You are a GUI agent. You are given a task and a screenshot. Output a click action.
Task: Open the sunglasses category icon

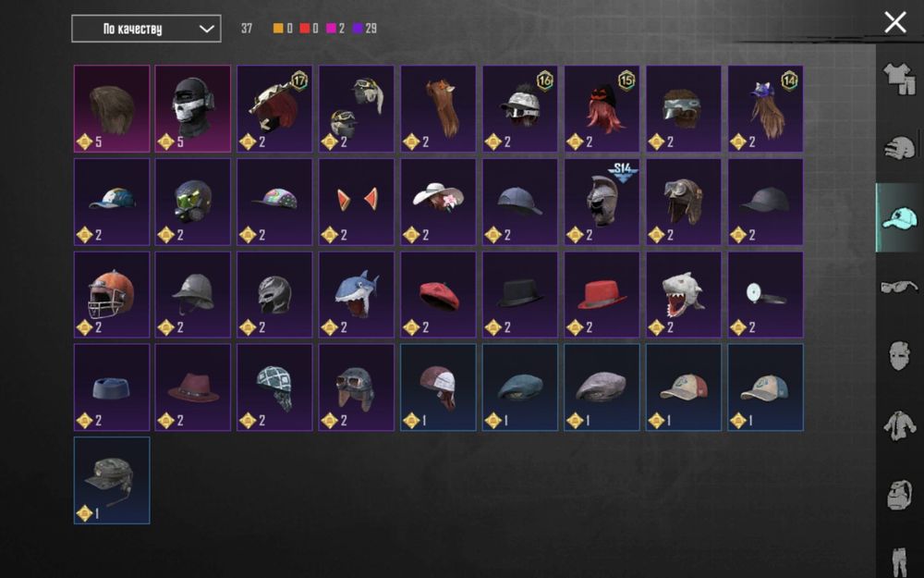[899, 288]
